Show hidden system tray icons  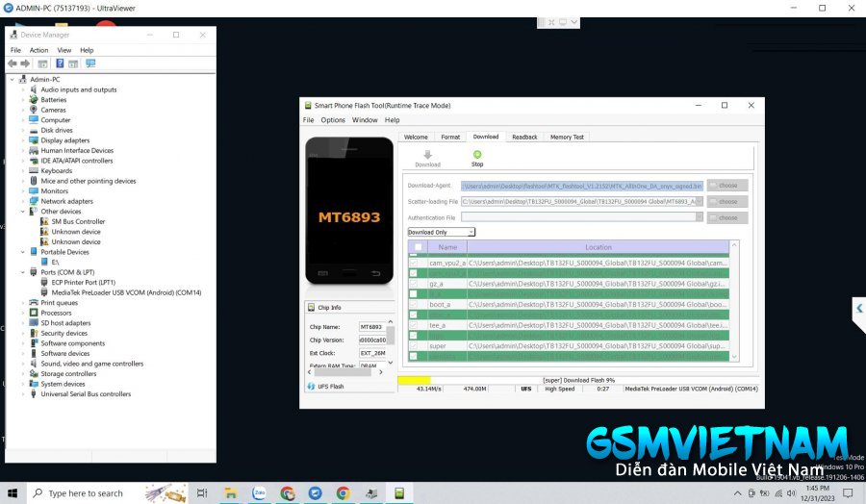click(737, 493)
